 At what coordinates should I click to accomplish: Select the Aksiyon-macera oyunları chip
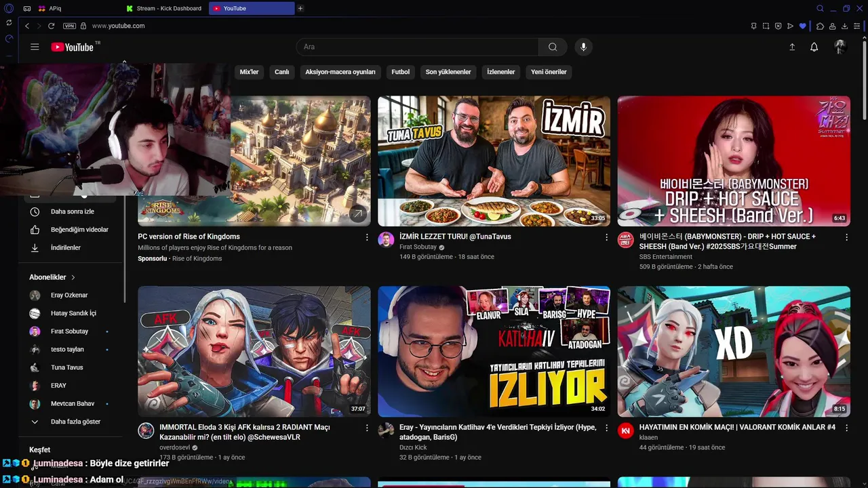coord(340,72)
